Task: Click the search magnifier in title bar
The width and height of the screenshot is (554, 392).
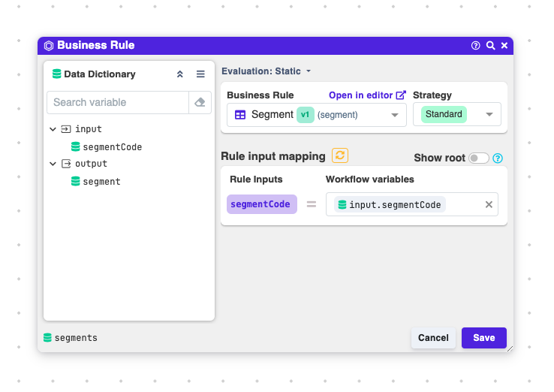Action: [490, 46]
